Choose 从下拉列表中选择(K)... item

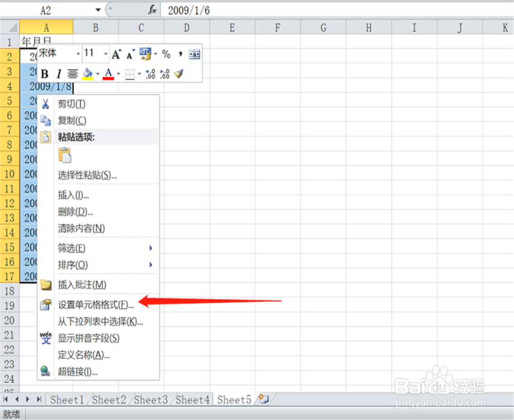(x=98, y=321)
